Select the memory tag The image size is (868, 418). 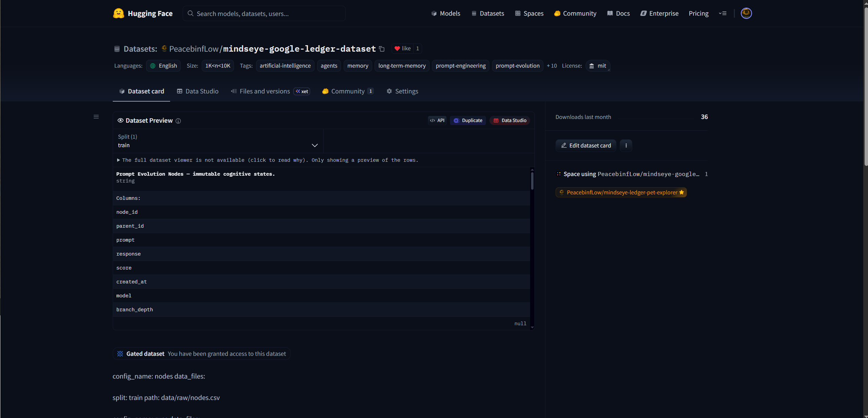click(358, 66)
